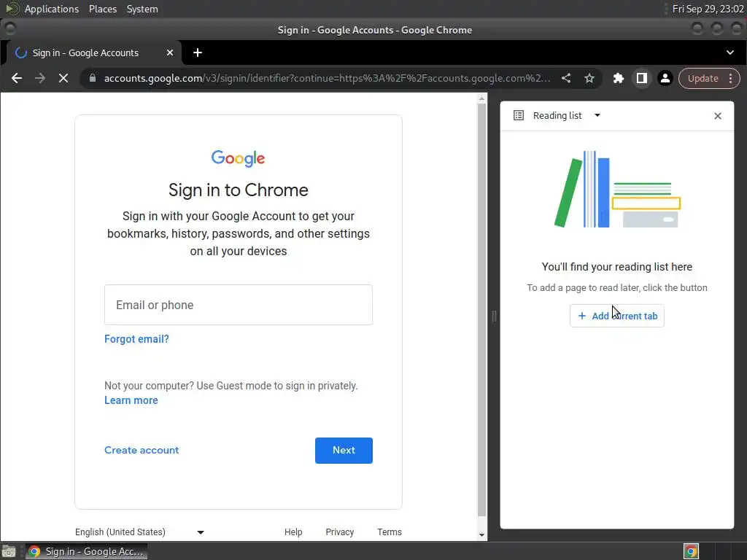Open the System menu
The width and height of the screenshot is (747, 560).
pyautogui.click(x=142, y=9)
